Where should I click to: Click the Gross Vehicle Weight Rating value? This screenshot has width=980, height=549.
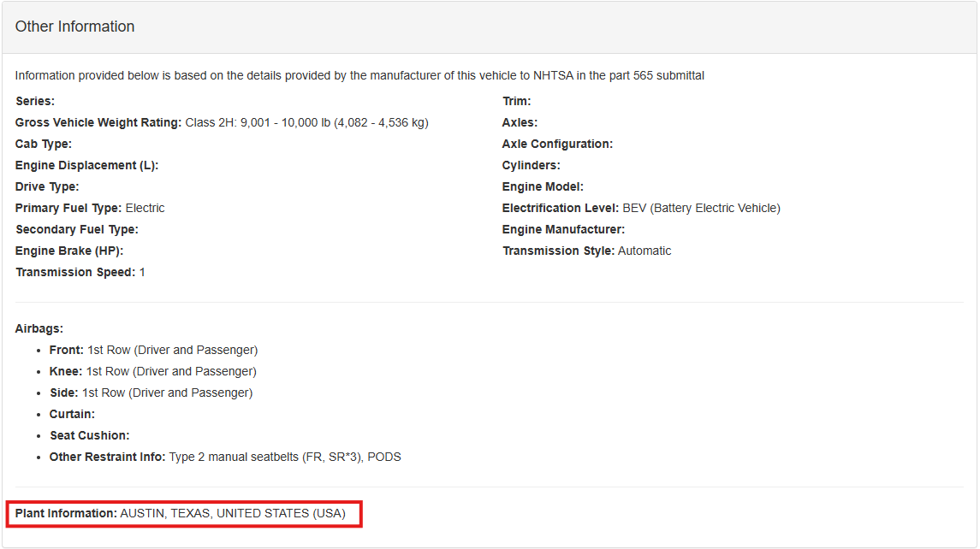306,122
